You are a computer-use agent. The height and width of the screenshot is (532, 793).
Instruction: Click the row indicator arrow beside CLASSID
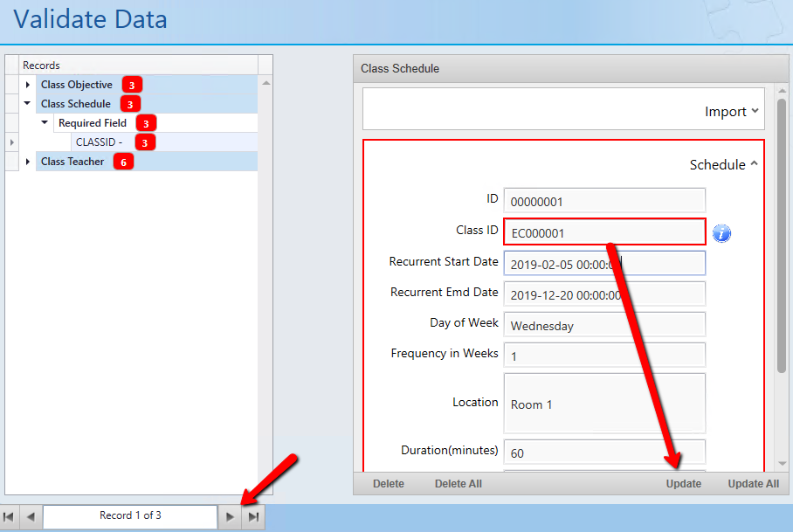[x=11, y=142]
